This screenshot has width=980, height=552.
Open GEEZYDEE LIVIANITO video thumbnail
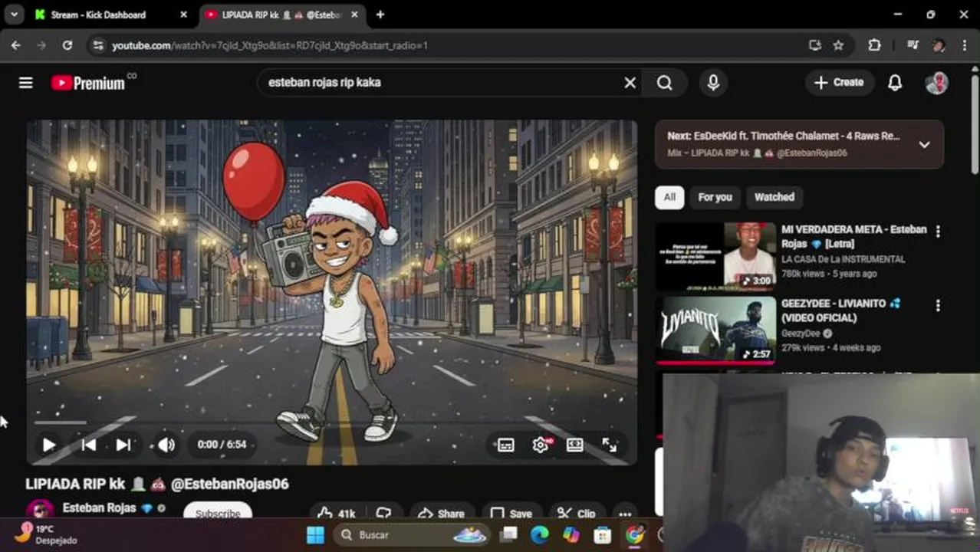715,330
